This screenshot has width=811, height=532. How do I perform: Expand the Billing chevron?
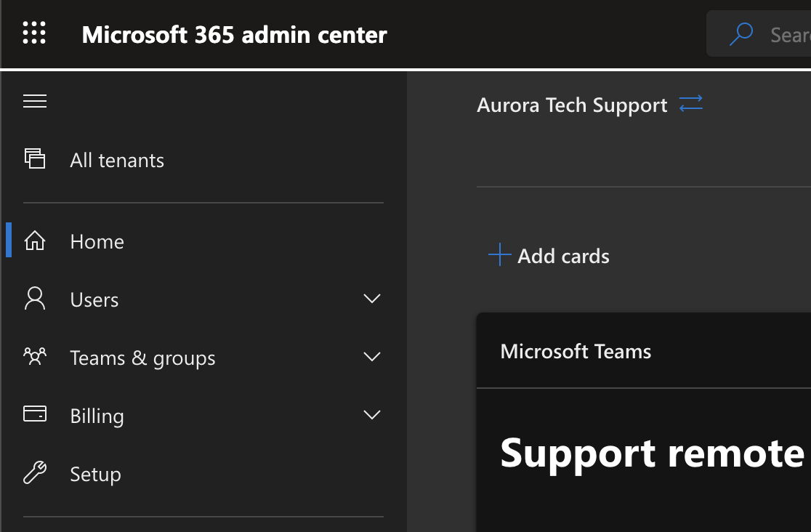pos(372,414)
